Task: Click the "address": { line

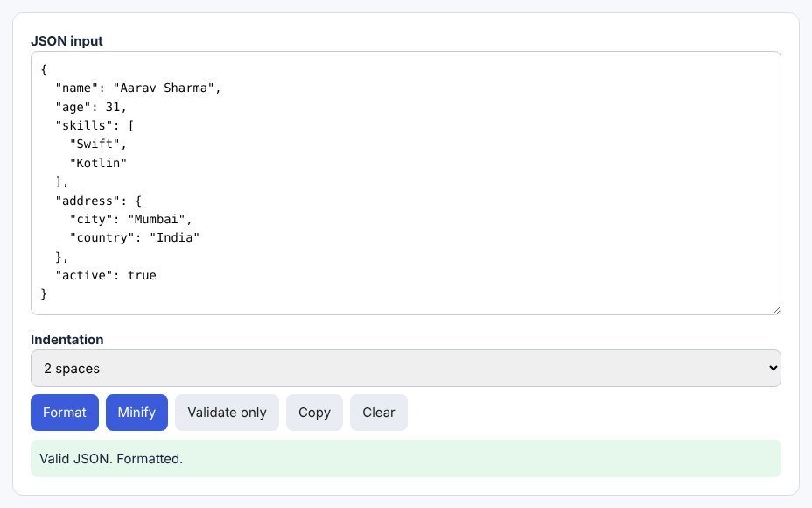Action: (x=98, y=201)
